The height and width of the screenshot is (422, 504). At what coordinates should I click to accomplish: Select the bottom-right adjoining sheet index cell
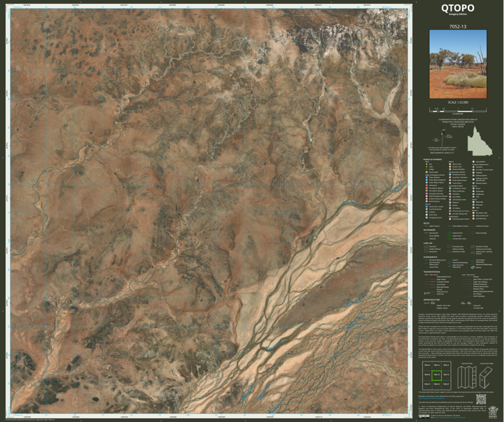446,384
